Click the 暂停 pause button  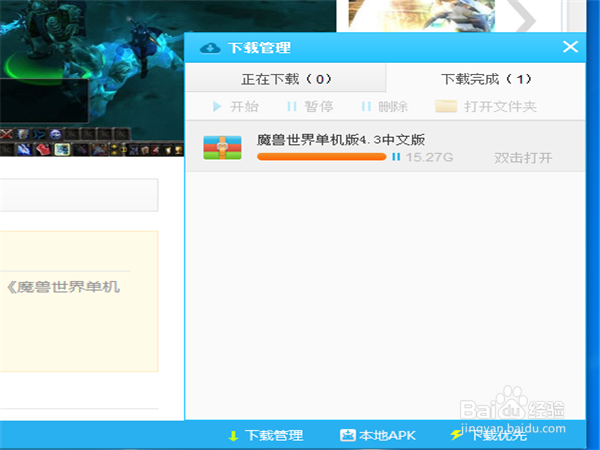310,106
